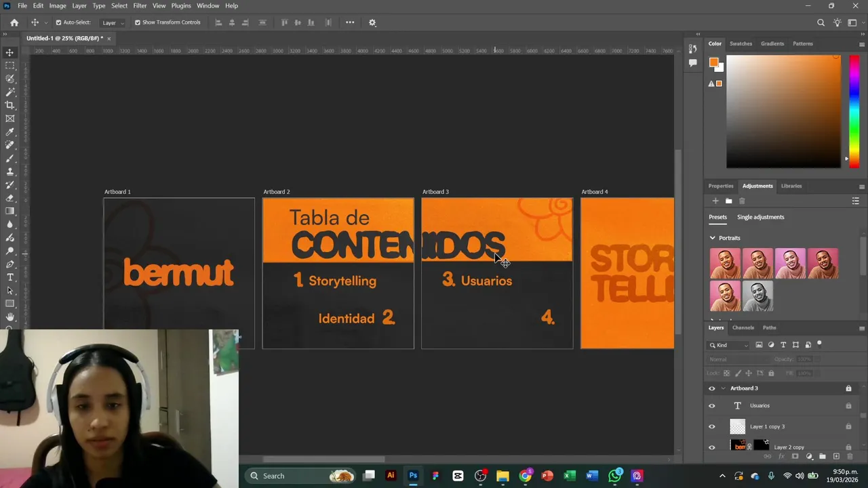Select the Clone Stamp tool
The image size is (868, 488).
9,171
